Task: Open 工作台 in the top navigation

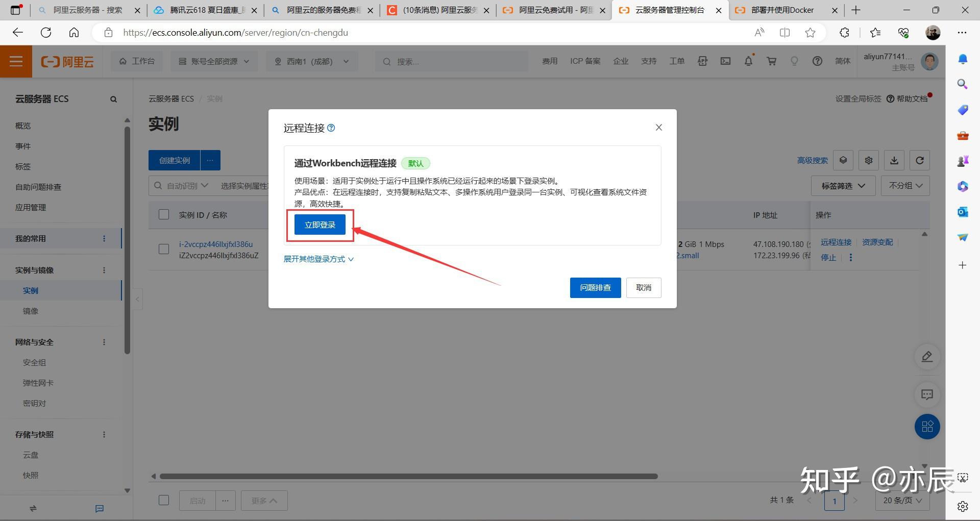Action: coord(137,61)
